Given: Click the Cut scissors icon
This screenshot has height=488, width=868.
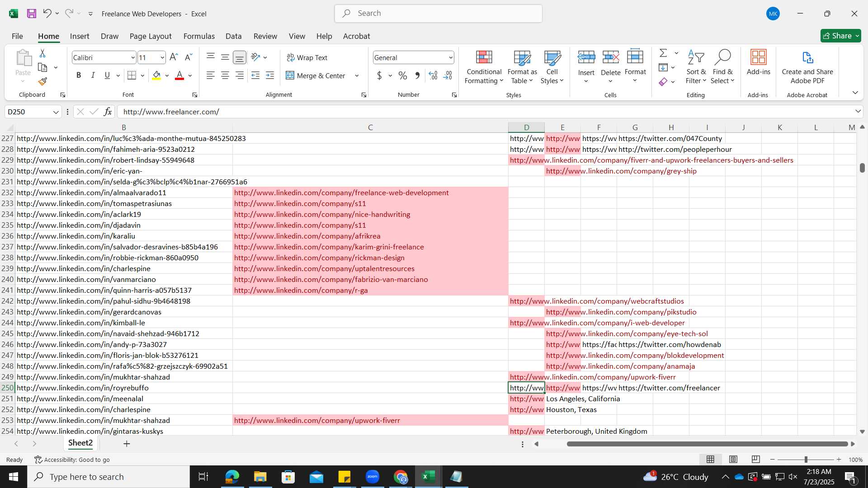Looking at the screenshot, I should (x=42, y=53).
